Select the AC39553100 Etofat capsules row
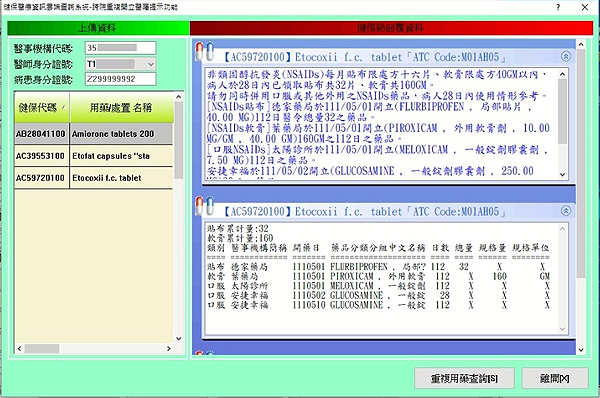 coord(93,156)
